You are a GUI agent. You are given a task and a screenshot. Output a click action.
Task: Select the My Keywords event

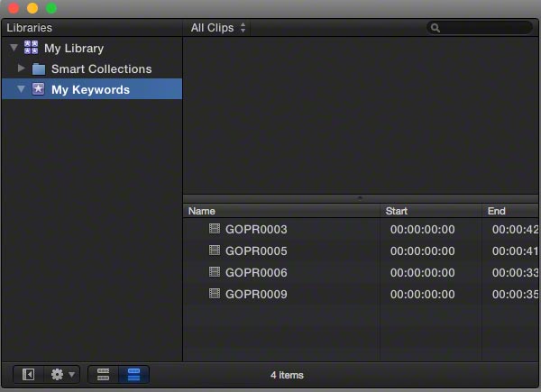tap(92, 89)
